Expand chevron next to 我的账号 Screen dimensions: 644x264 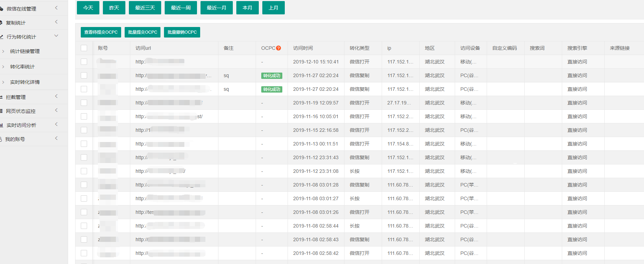[56, 138]
